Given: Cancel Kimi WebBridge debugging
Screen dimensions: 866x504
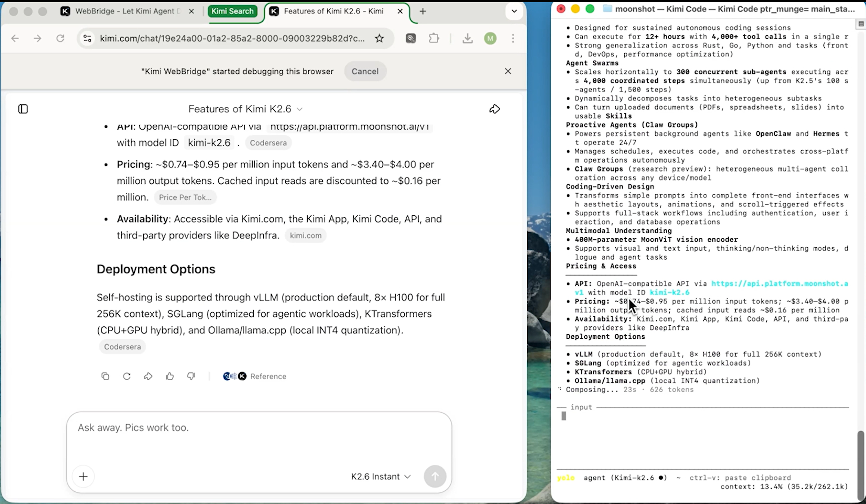Looking at the screenshot, I should (365, 71).
